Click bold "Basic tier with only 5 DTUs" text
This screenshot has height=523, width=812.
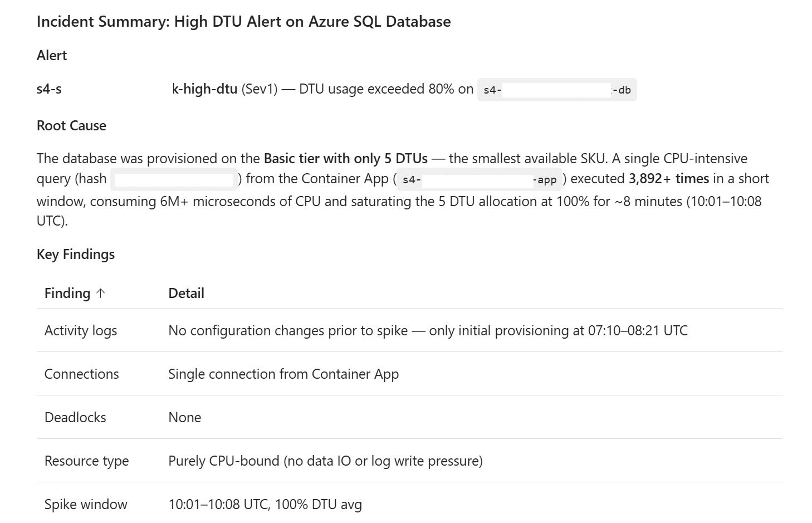point(345,158)
